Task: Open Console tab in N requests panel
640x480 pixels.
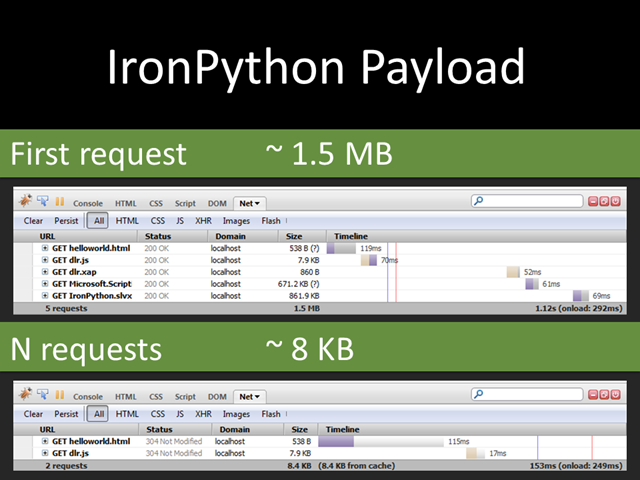Action: click(88, 397)
